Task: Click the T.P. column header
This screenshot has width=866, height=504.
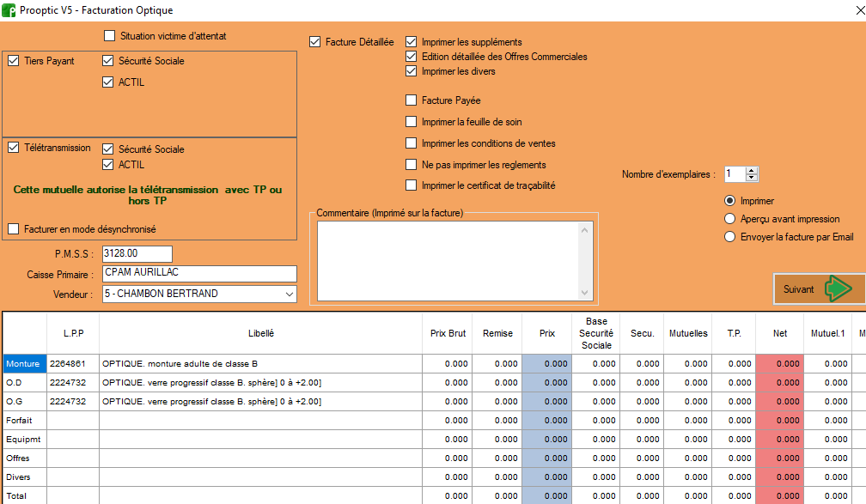Action: coord(734,333)
